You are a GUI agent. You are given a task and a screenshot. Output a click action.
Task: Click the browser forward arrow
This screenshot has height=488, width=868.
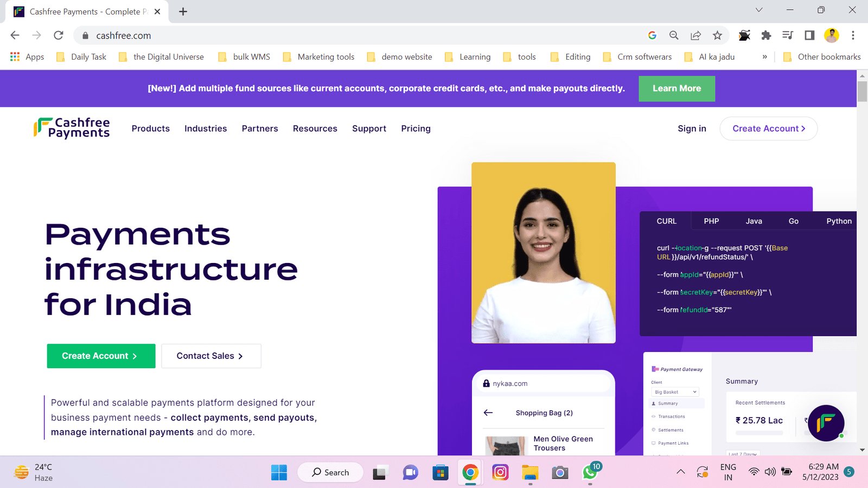[36, 35]
